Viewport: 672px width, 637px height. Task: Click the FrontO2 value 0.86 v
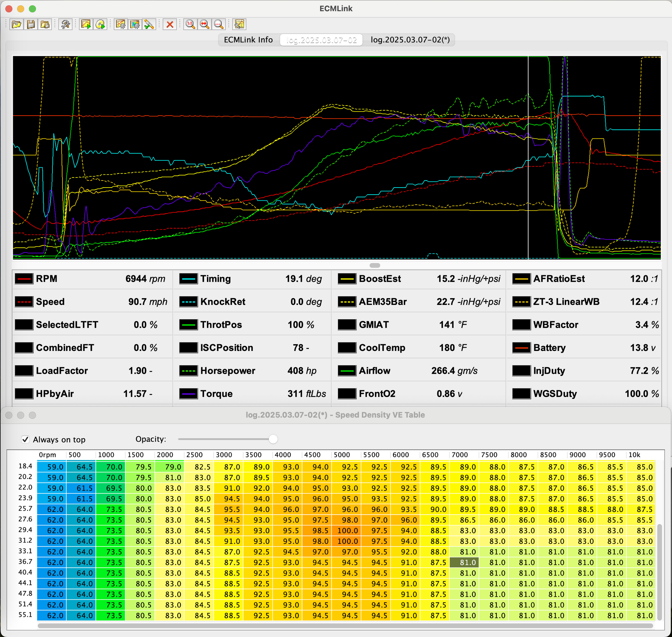449,394
